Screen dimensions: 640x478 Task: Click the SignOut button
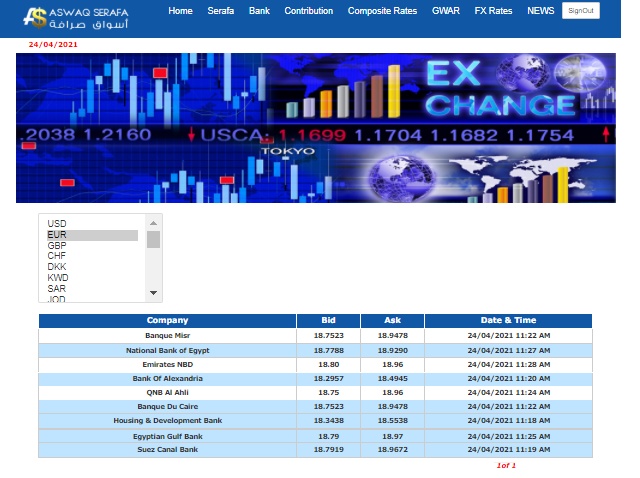[x=581, y=11]
